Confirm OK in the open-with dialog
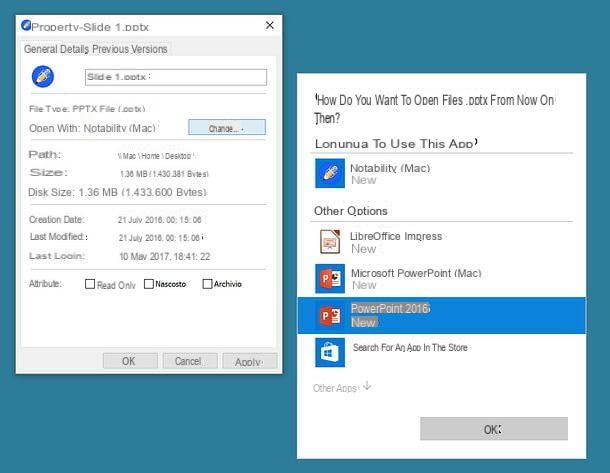This screenshot has width=610, height=473. tap(494, 429)
